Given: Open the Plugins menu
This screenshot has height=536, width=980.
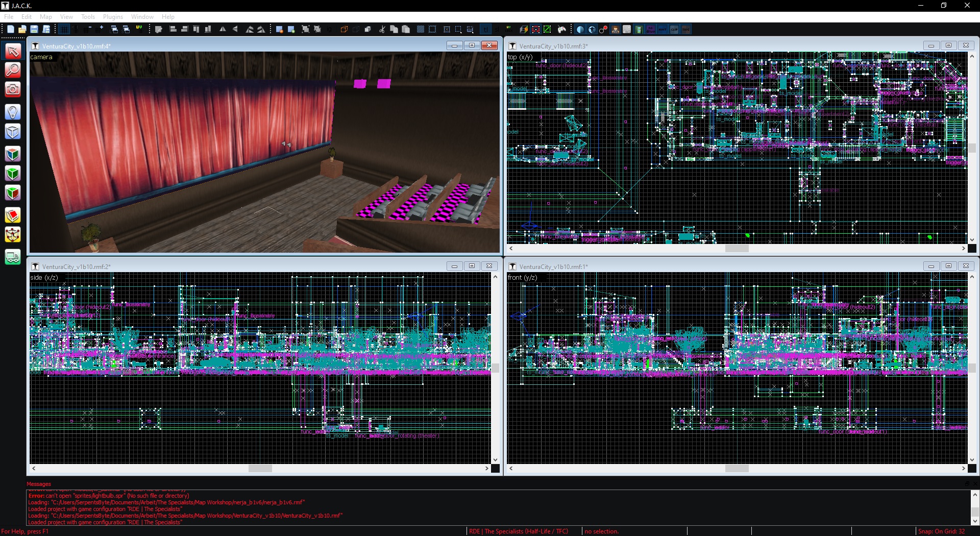Looking at the screenshot, I should point(113,17).
